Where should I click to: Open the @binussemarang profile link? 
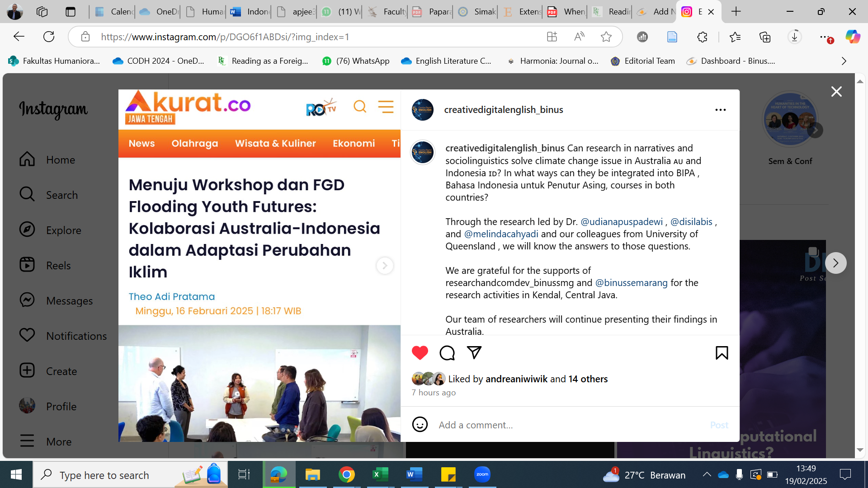[x=631, y=283]
